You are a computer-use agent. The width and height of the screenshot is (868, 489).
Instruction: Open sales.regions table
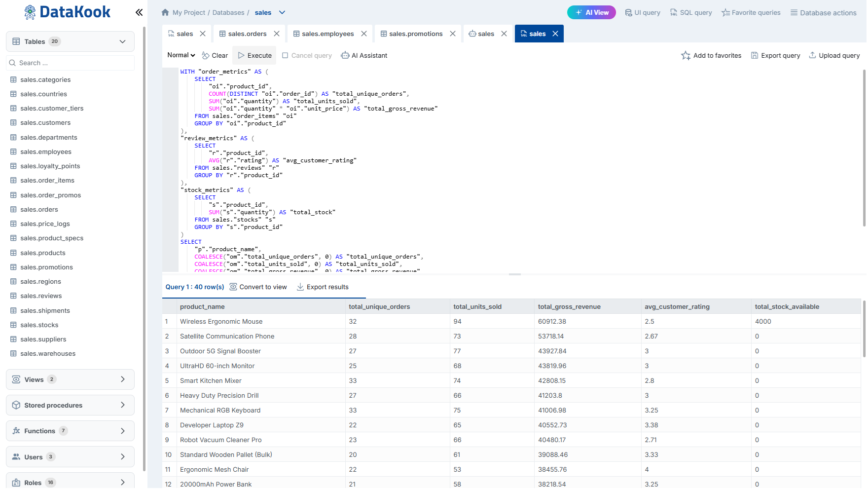(40, 281)
